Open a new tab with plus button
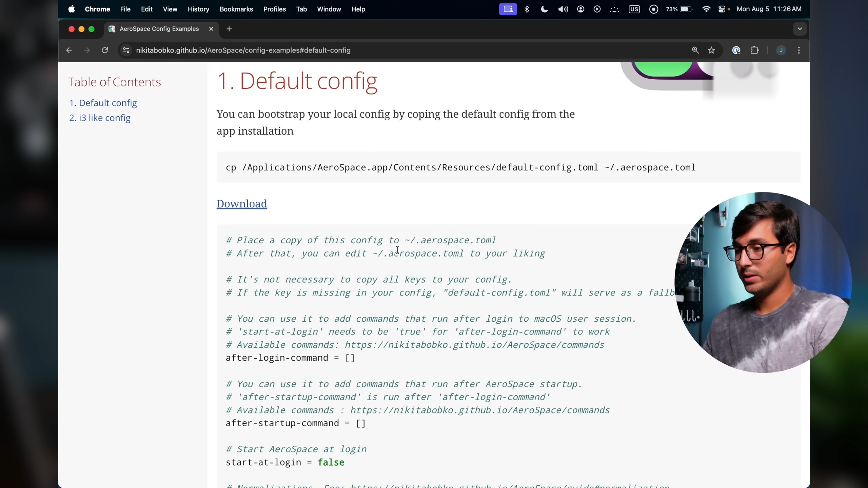The image size is (868, 488). click(229, 29)
